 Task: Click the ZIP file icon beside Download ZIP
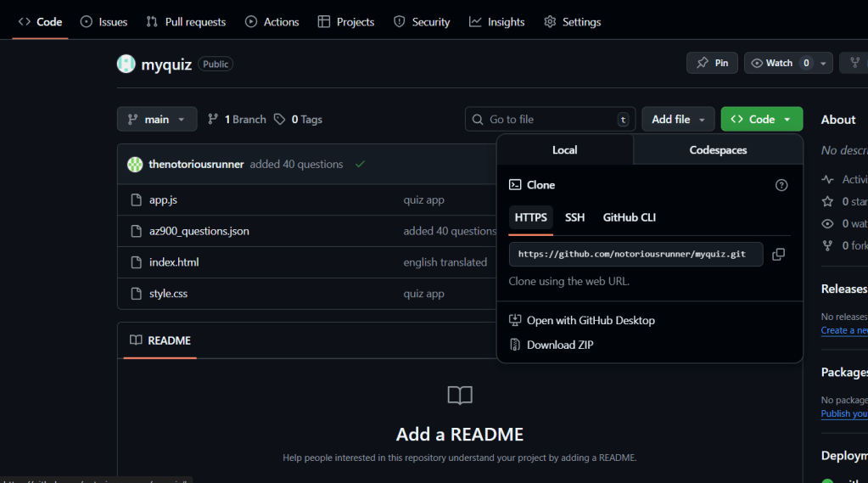click(515, 345)
